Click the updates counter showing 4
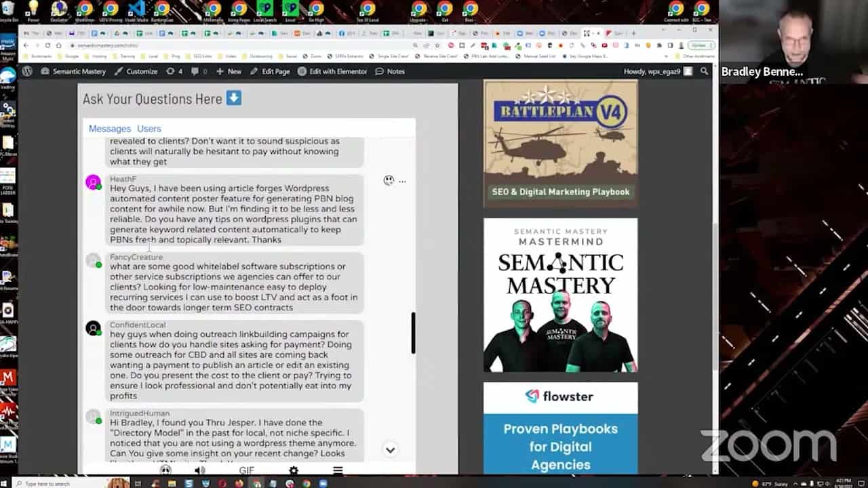The height and width of the screenshot is (488, 868). (174, 71)
